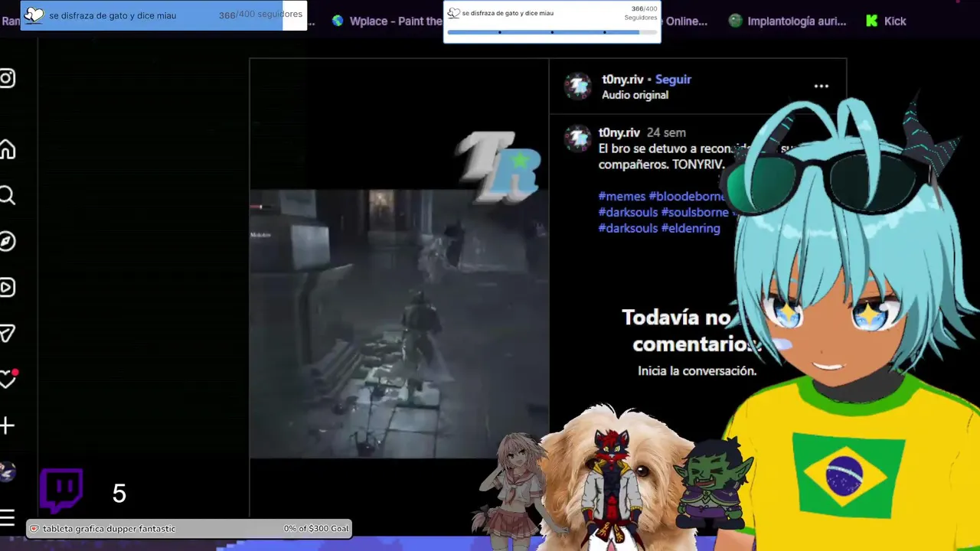Open Notifications heart icon
This screenshot has width=980, height=551.
[x=8, y=379]
